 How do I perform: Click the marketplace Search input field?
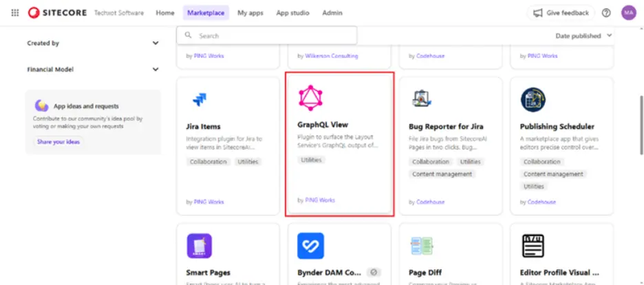tap(266, 36)
